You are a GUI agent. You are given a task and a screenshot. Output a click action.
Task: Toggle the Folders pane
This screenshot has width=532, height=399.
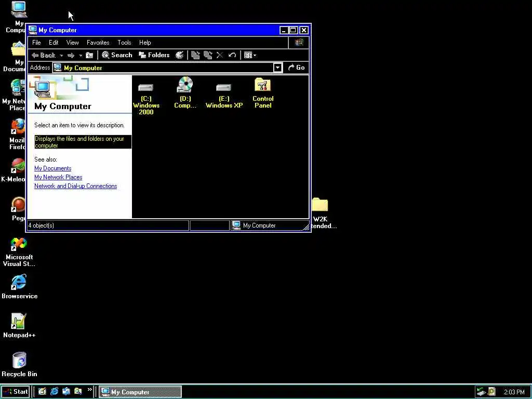(x=154, y=55)
